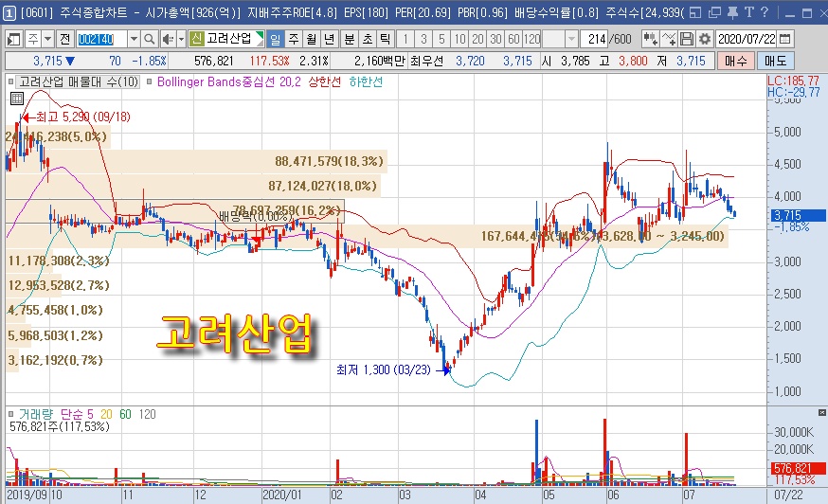Click the speaker sound alert icon
The height and width of the screenshot is (504, 828).
point(168,39)
